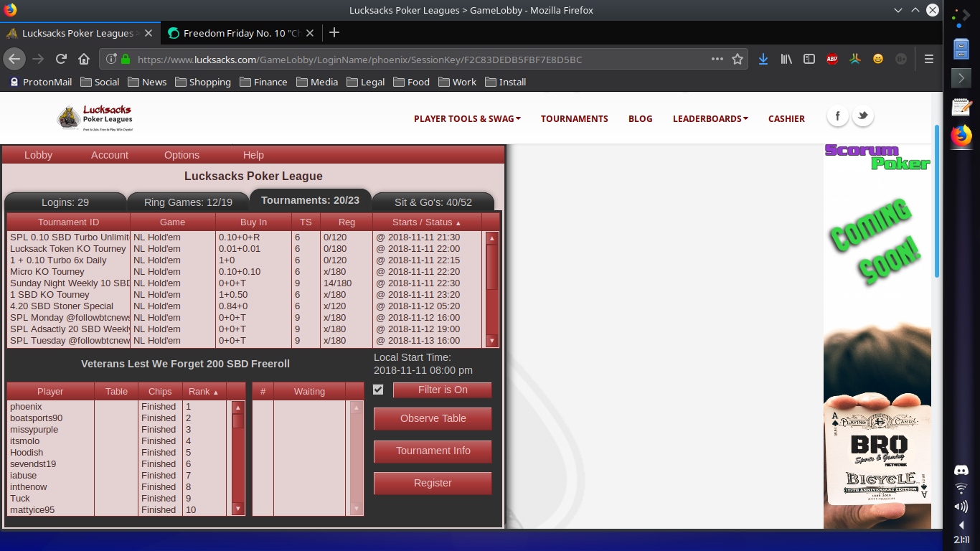
Task: Open the ProtonMail bookmark
Action: 40,82
